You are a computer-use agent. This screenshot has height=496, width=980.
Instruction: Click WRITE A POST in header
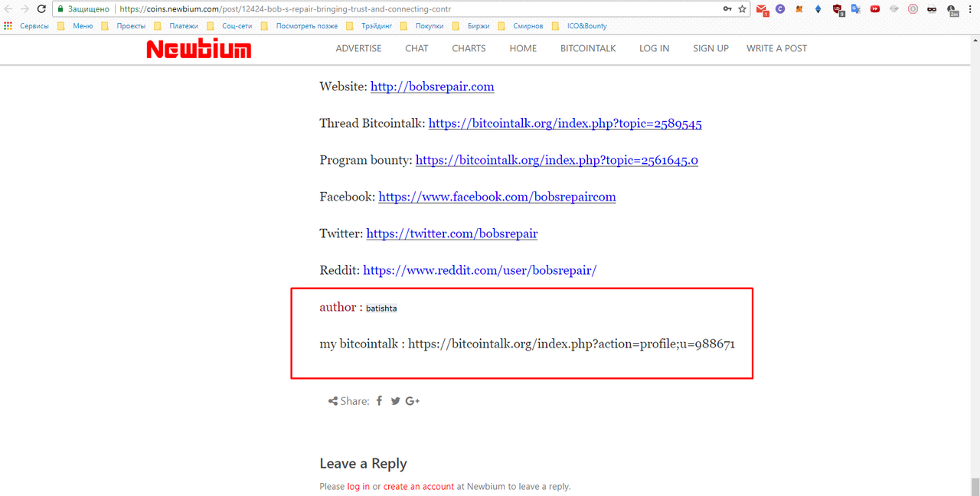click(x=776, y=48)
